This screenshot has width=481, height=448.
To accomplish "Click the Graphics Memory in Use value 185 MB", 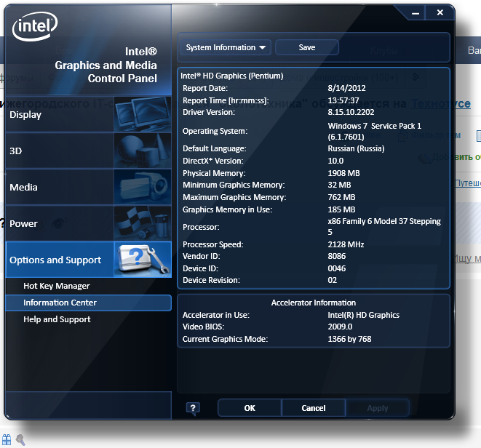I will [x=341, y=209].
